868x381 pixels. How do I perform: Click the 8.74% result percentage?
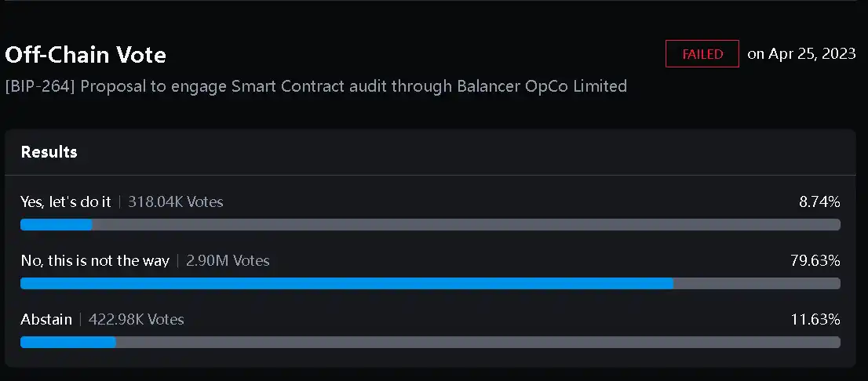(819, 202)
